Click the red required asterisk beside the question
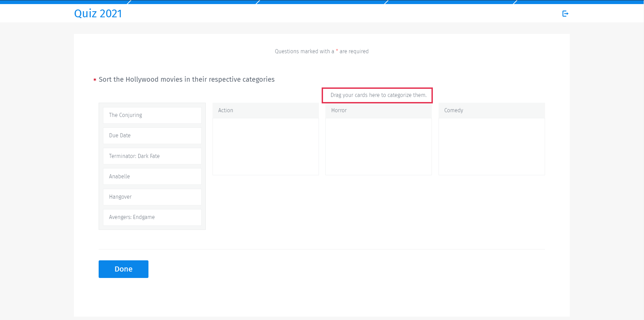 [95, 80]
